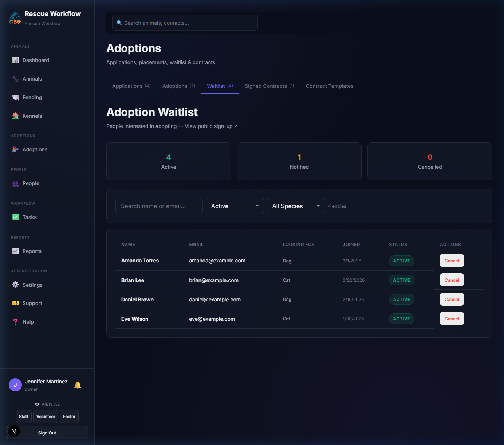The image size is (504, 445).
Task: Click the Dashboard chart icon in sidebar
Action: [15, 60]
